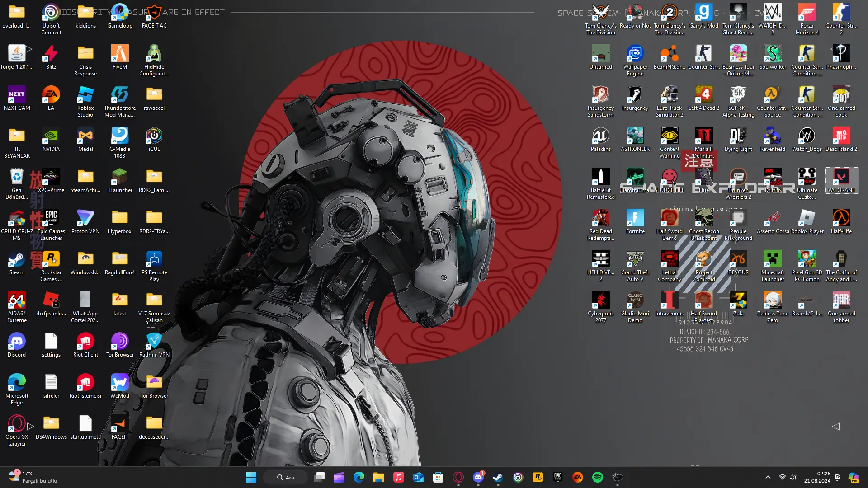Select the Epic Games Launcher desktop icon
This screenshot has height=488, width=868.
[x=51, y=225]
